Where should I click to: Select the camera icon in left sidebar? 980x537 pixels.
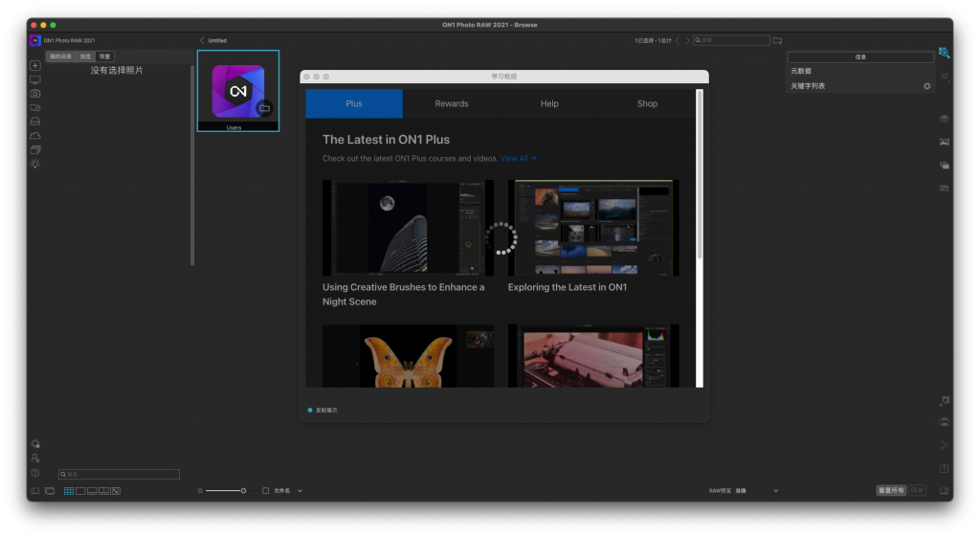(35, 94)
